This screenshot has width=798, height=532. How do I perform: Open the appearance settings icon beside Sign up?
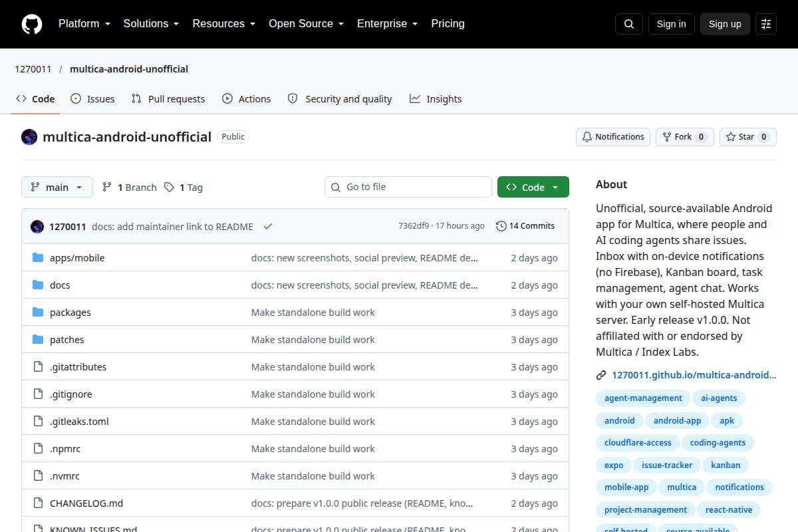(766, 24)
